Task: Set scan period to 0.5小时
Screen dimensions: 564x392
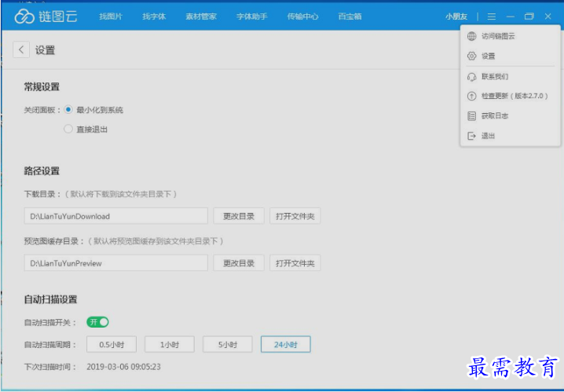Action: (x=112, y=345)
